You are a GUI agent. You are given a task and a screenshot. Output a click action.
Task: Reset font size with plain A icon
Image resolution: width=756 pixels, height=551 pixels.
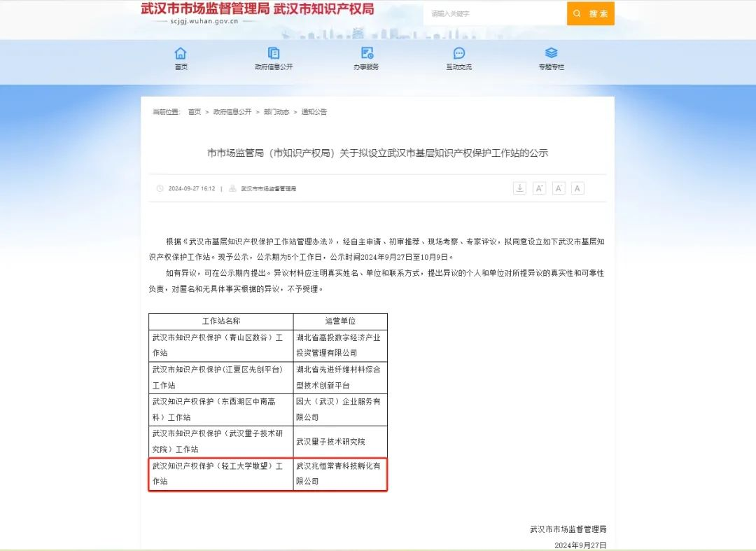pyautogui.click(x=577, y=188)
